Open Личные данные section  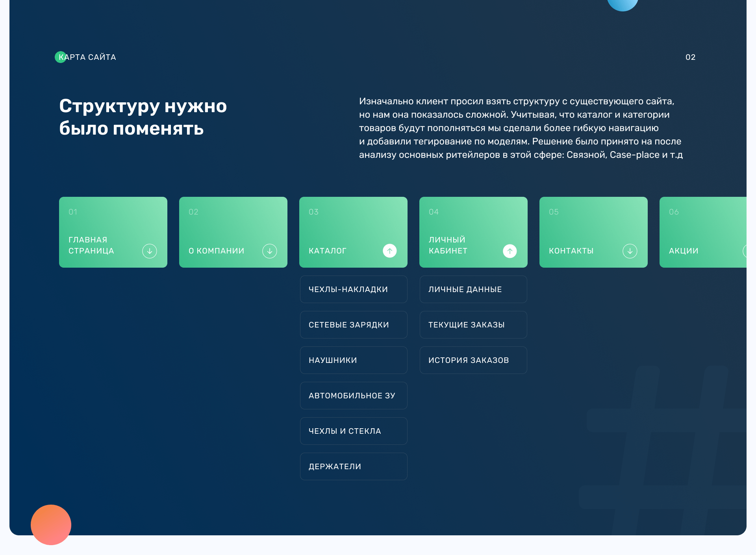[473, 289]
